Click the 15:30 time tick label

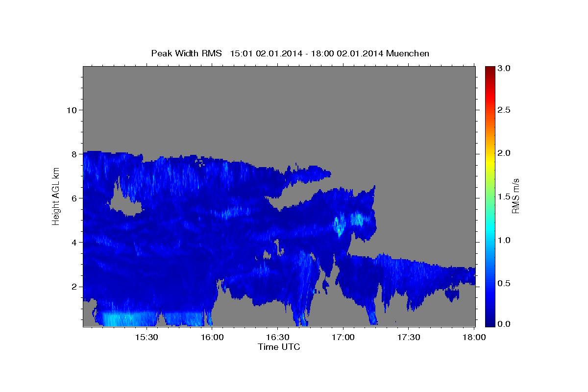click(x=146, y=338)
